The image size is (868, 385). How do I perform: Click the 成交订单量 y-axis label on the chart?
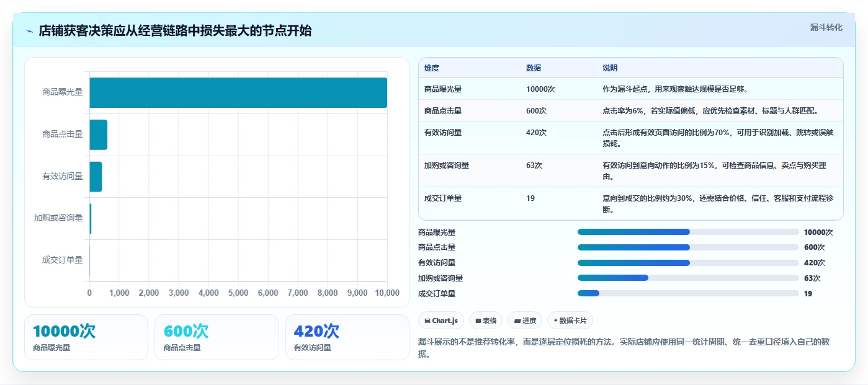pos(62,260)
